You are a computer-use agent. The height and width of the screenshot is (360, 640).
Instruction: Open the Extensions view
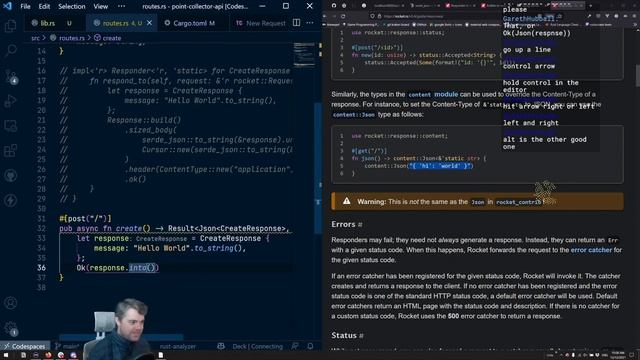pos(11,151)
